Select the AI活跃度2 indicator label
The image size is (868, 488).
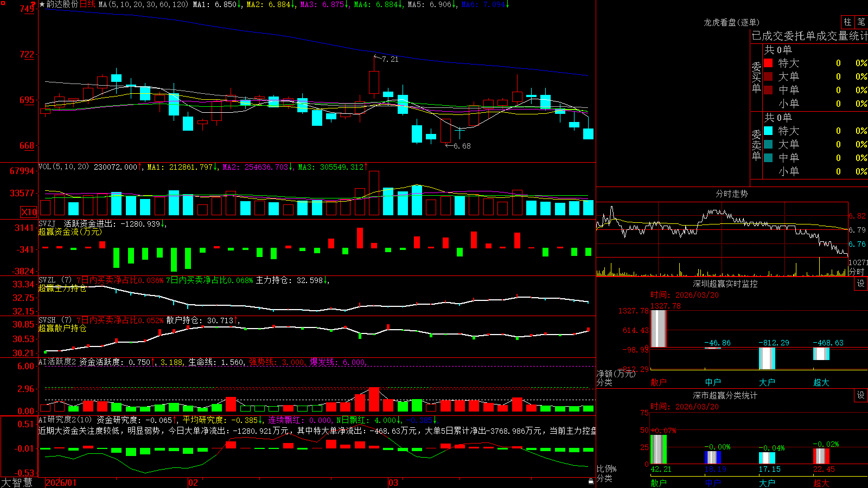click(x=58, y=362)
